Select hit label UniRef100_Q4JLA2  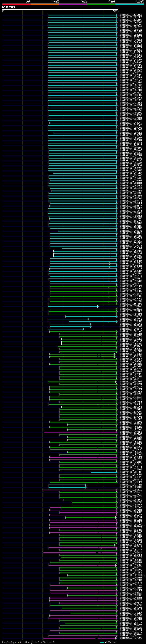tap(131, 42)
